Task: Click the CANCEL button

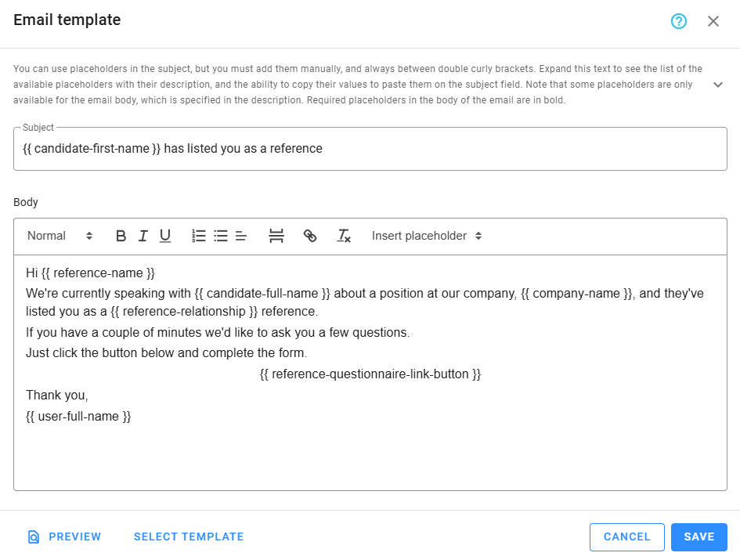Action: [626, 537]
